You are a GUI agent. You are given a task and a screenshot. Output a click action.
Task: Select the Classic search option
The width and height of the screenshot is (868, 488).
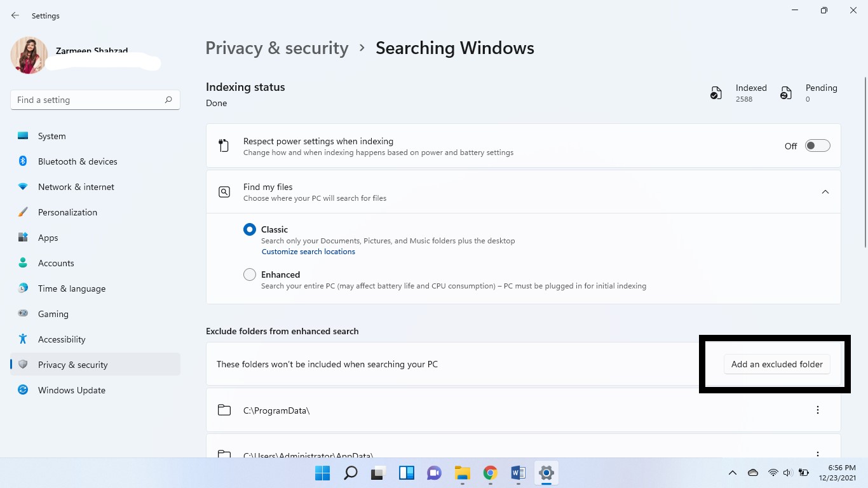tap(250, 229)
